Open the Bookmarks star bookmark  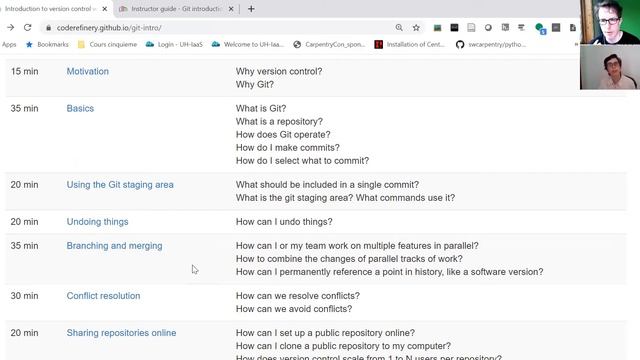47,44
